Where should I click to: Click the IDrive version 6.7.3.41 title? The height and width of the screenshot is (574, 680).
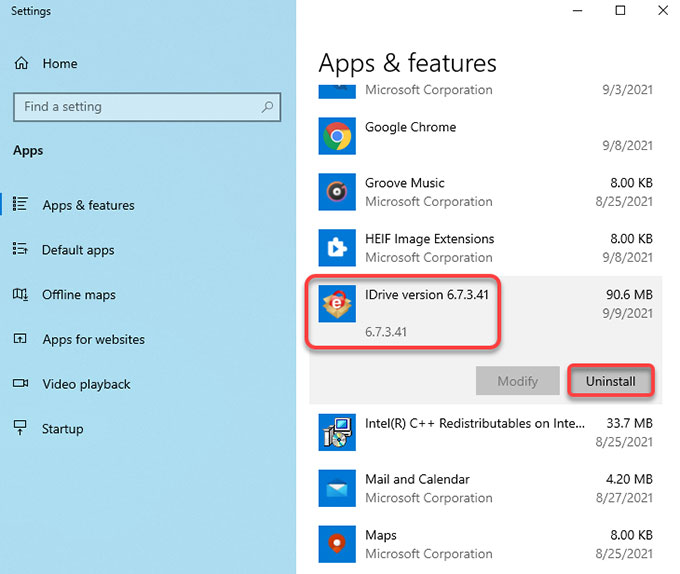tap(427, 295)
